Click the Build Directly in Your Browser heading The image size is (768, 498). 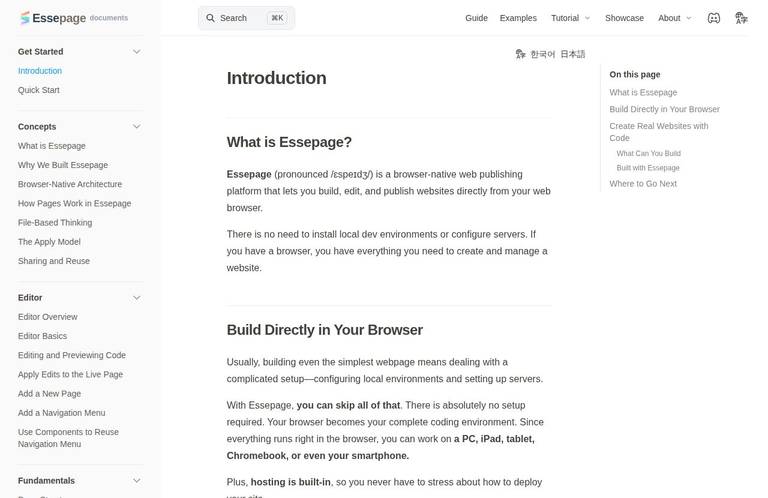click(324, 330)
